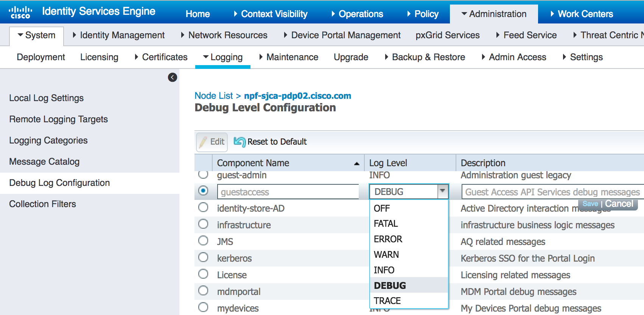Choose FATAL from log level list
Screen dimensions: 644x315
[x=409, y=224]
